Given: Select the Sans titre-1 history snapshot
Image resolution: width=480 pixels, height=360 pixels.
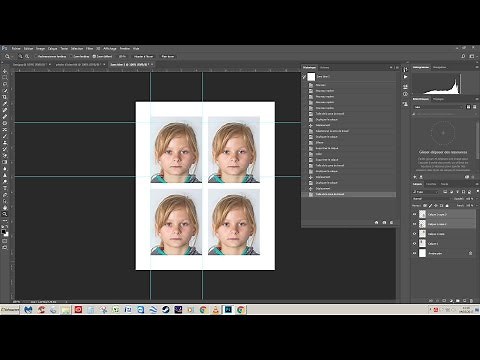Looking at the screenshot, I should (349, 77).
